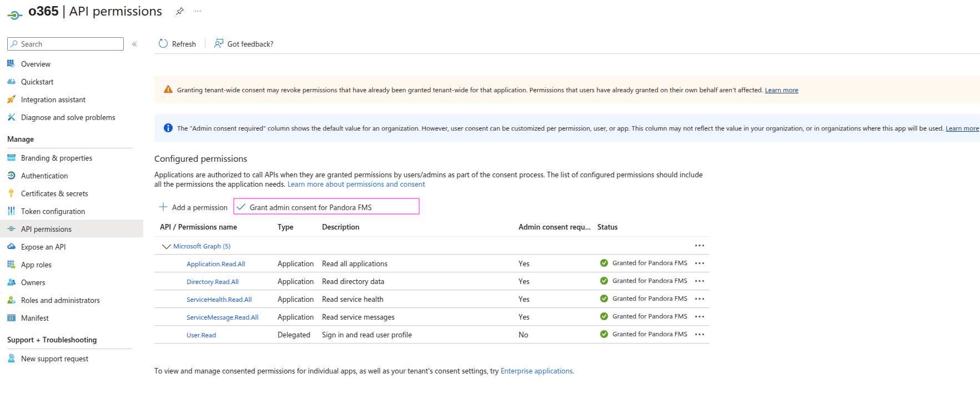Image resolution: width=980 pixels, height=413 pixels.
Task: Open Certificates & secrets
Action: coord(54,193)
